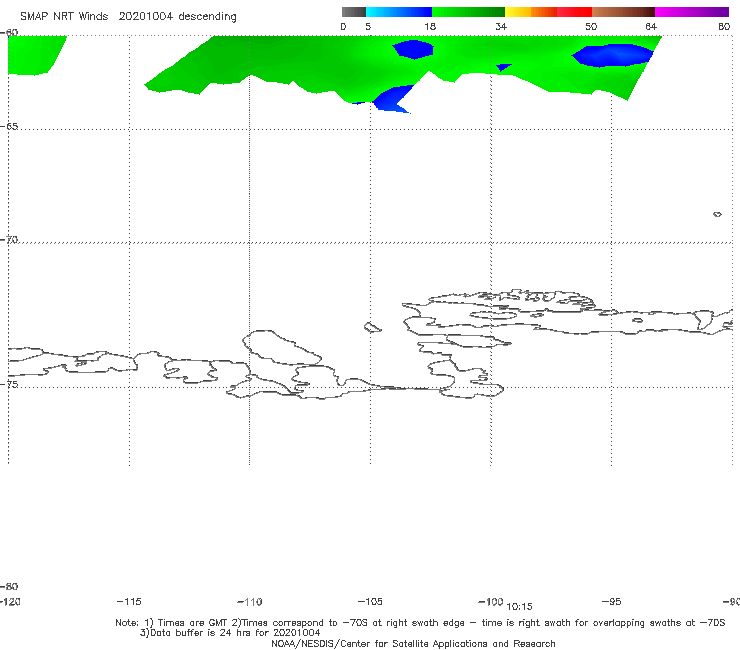The width and height of the screenshot is (740, 650).
Task: Click the tiny island outline near -70 latitude
Action: 717,214
